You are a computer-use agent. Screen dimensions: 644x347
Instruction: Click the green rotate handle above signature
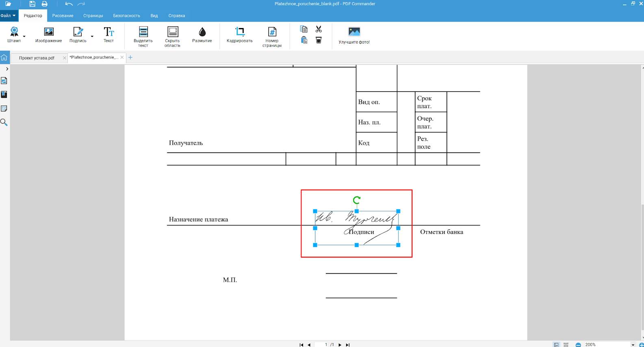357,200
